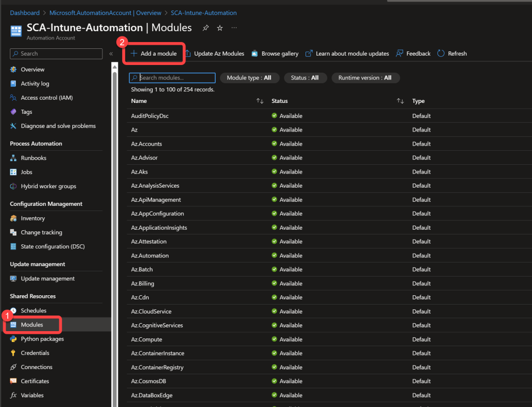Image resolution: width=532 pixels, height=407 pixels.
Task: Click the pin icon beside the Modules title
Action: [x=206, y=28]
